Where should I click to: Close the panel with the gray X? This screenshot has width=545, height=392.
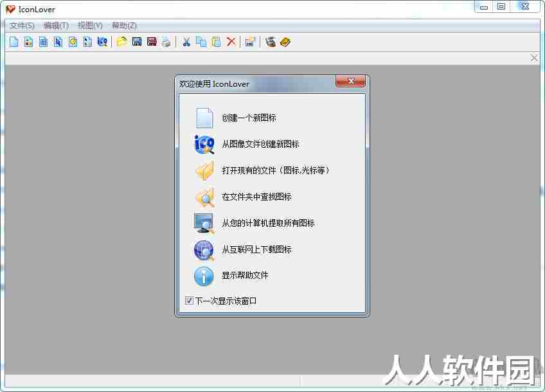534,58
